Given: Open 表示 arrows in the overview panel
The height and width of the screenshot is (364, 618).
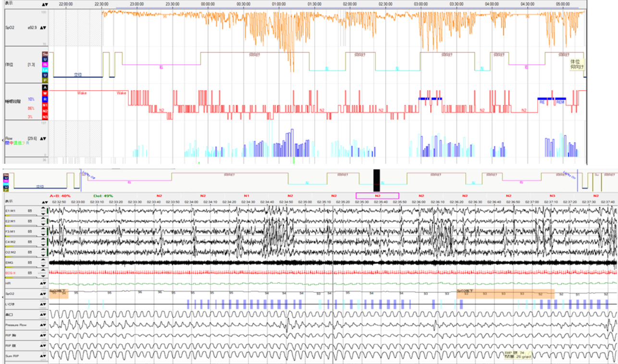Looking at the screenshot, I should 44,4.
